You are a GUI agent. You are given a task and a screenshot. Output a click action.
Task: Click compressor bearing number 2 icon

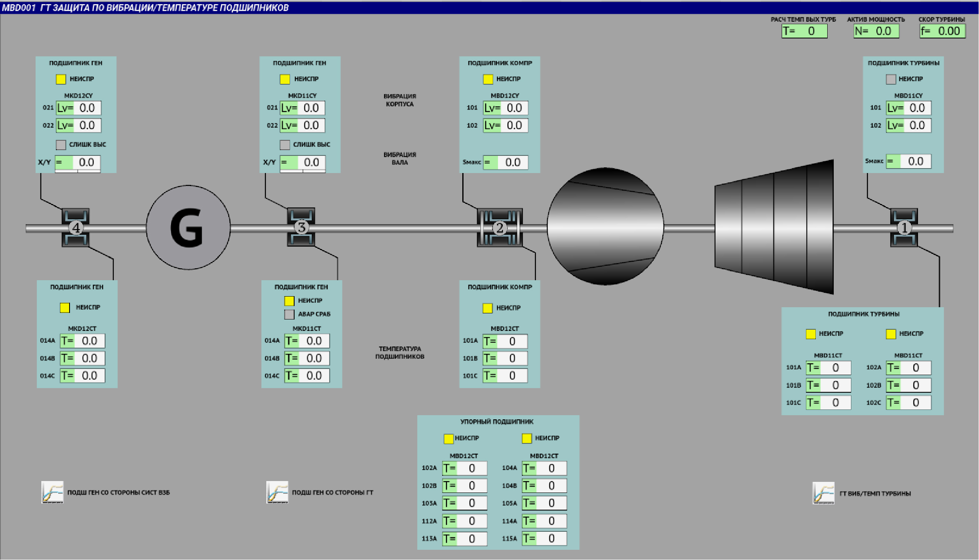(500, 227)
